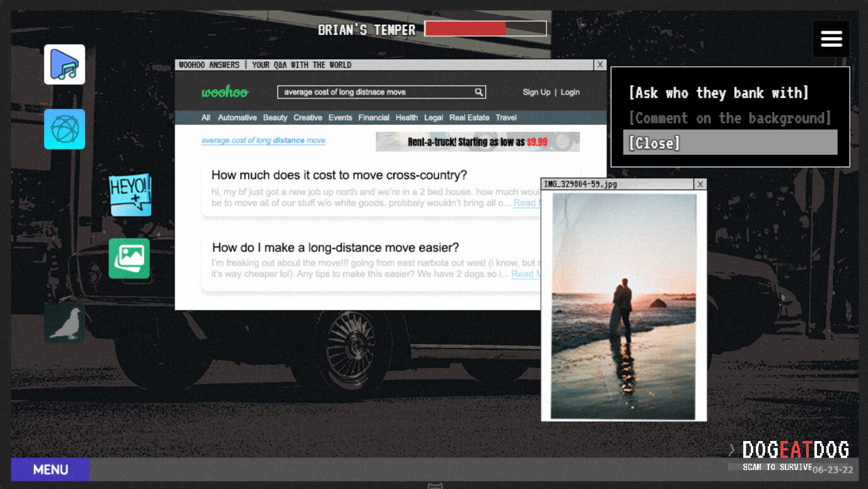Switch to the Financial category tab
This screenshot has width=868, height=489.
(x=374, y=117)
